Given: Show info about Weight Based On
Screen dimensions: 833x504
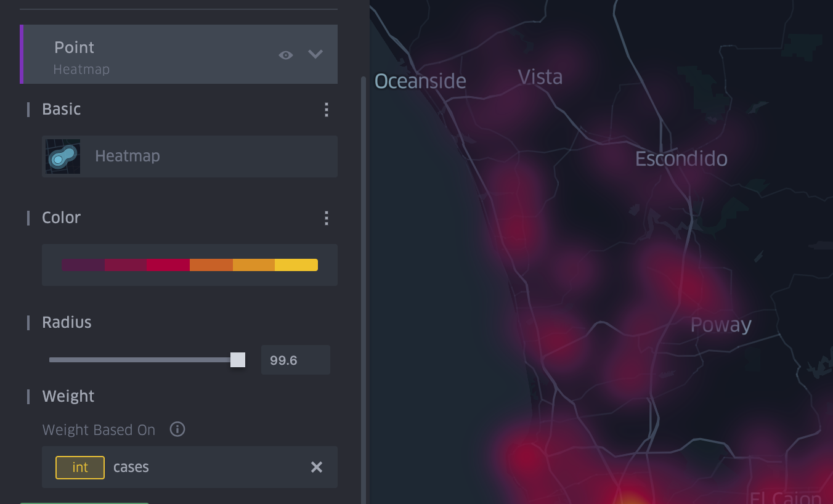Looking at the screenshot, I should [177, 429].
